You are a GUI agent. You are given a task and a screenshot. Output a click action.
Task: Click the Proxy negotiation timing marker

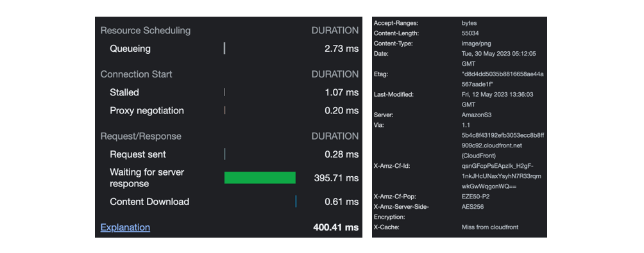225,110
